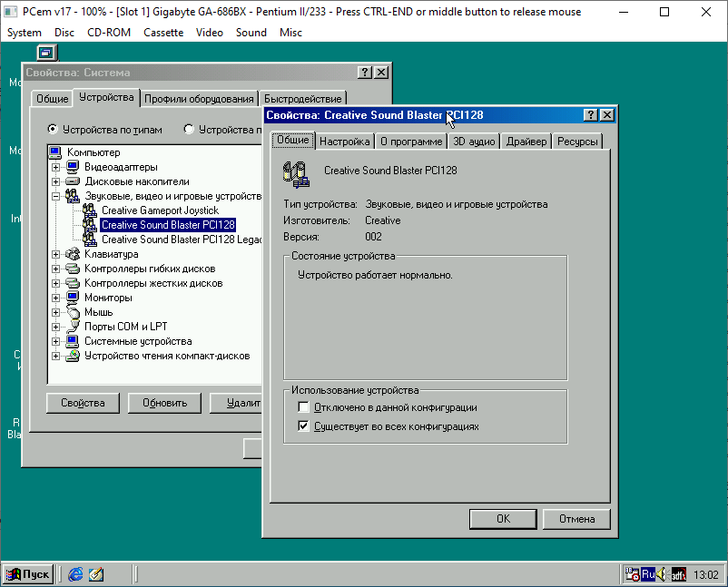Click the Контроллеры жестких дисков icon
The height and width of the screenshot is (587, 728).
point(73,283)
